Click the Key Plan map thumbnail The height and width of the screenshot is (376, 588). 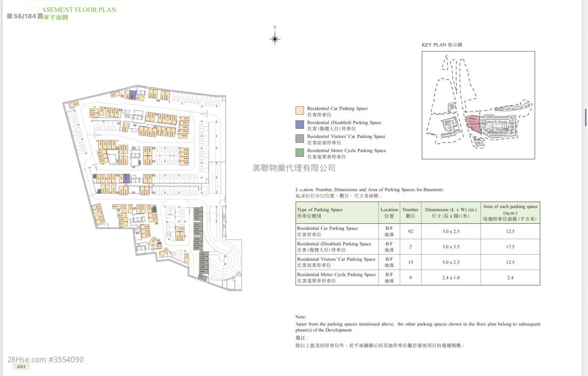(x=478, y=105)
